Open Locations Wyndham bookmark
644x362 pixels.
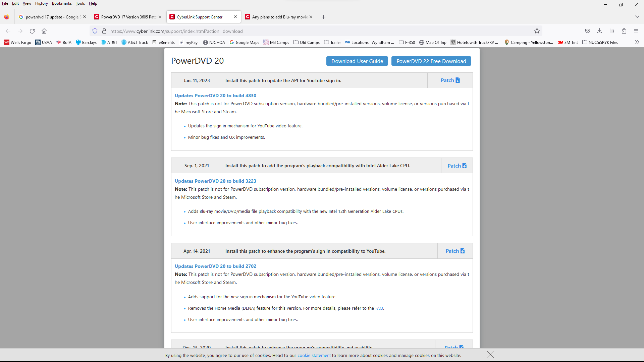370,43
